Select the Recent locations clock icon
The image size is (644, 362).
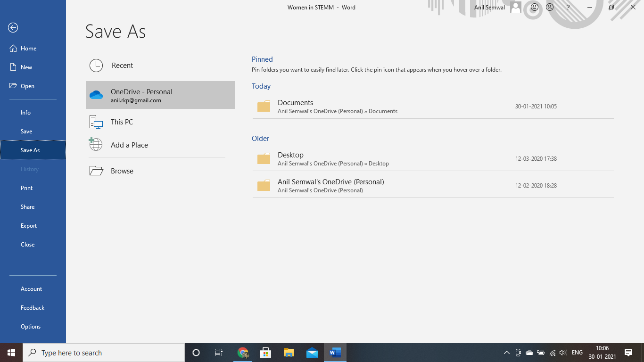click(x=96, y=66)
